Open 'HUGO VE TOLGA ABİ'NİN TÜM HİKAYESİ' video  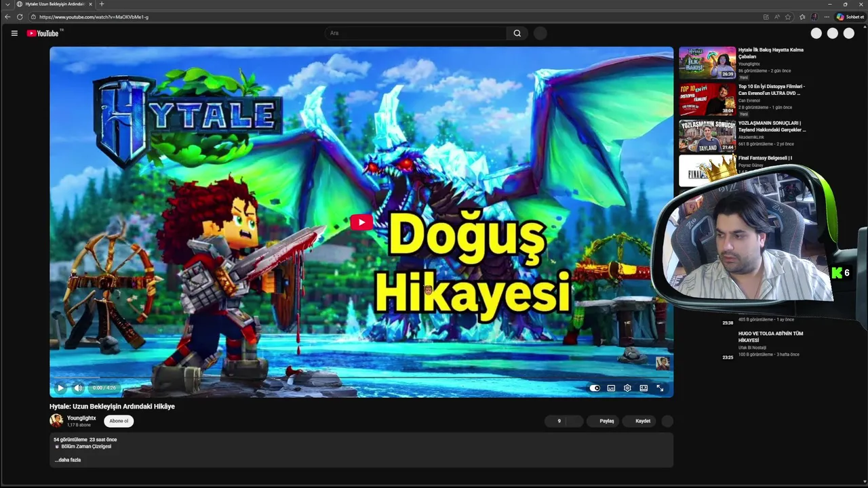tap(770, 336)
